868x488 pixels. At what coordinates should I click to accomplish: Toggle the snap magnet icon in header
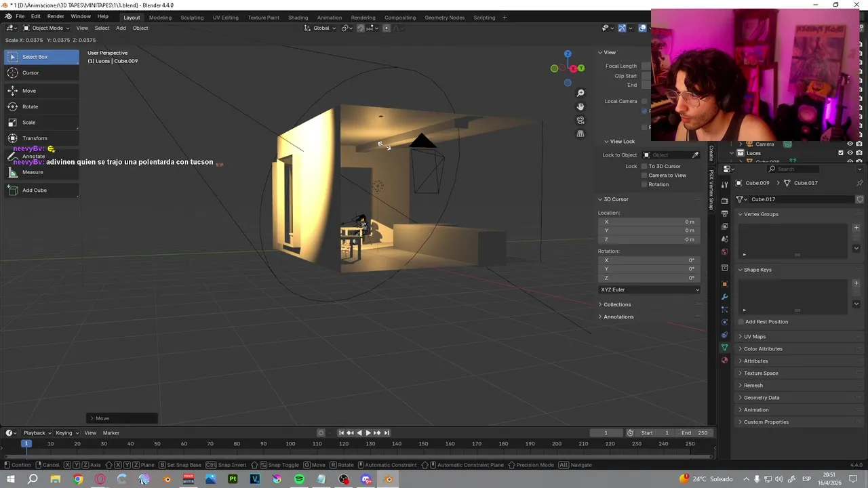pos(361,28)
